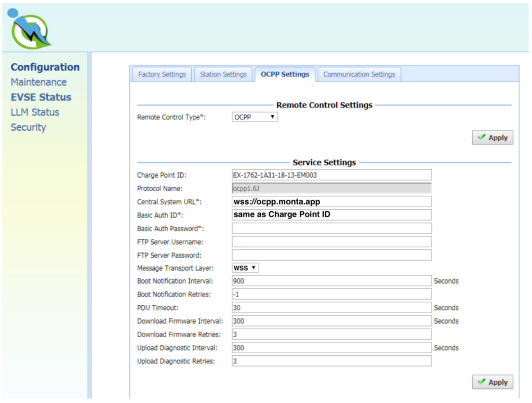Switch to the Factory Settings tab
This screenshot has width=532, height=403.
tap(162, 74)
